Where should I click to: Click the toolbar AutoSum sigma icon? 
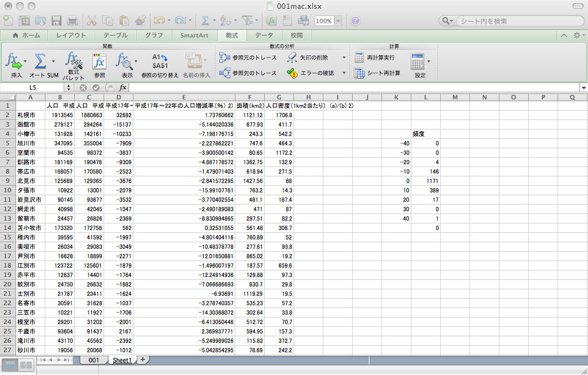(x=205, y=20)
